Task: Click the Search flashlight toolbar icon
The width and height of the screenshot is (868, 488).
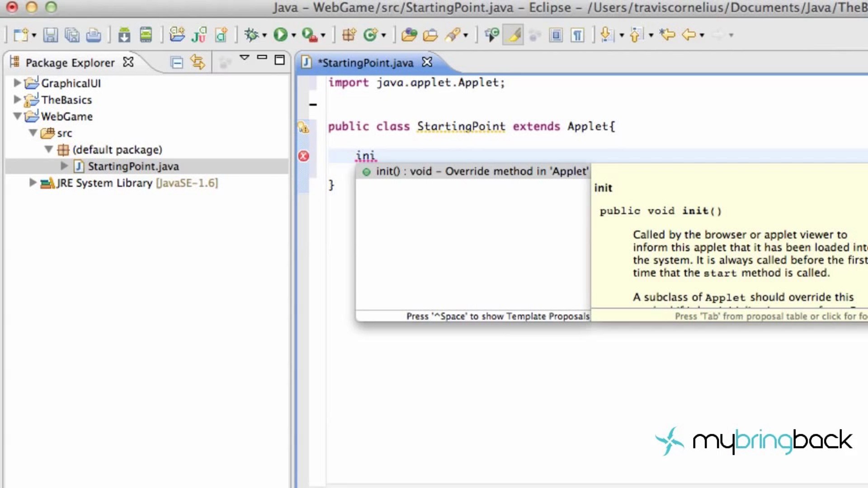Action: coord(453,35)
